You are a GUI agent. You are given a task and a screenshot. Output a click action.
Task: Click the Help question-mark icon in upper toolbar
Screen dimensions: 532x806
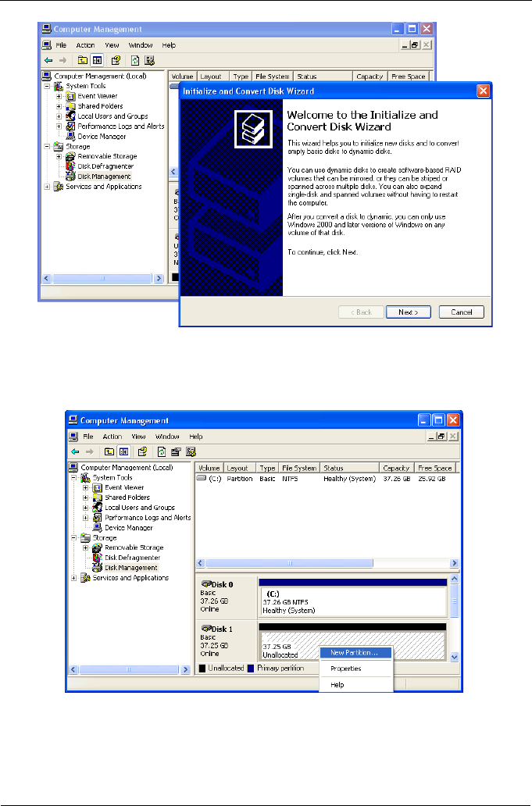point(116,61)
